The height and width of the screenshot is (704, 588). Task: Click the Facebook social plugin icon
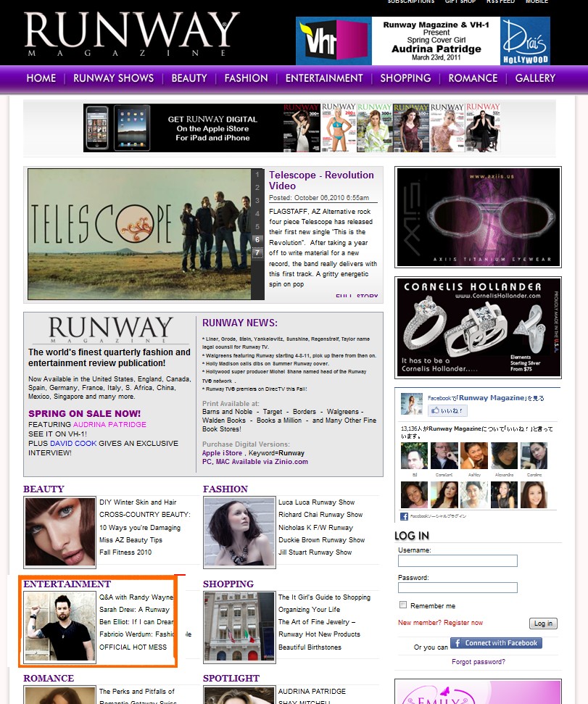pos(404,516)
